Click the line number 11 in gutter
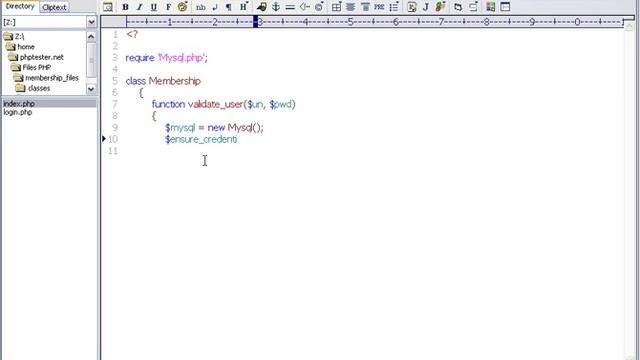The height and width of the screenshot is (360, 640). (x=113, y=151)
